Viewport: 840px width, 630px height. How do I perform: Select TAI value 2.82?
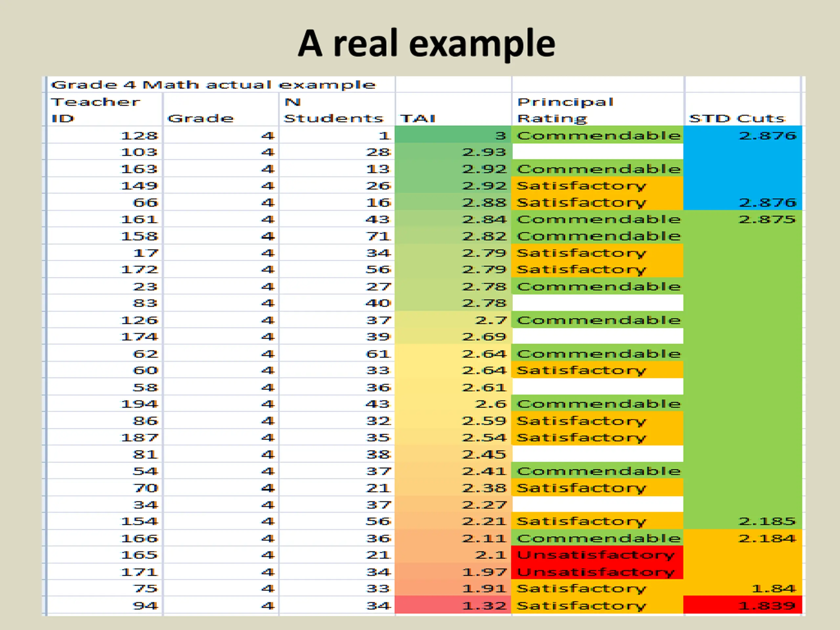pyautogui.click(x=453, y=236)
